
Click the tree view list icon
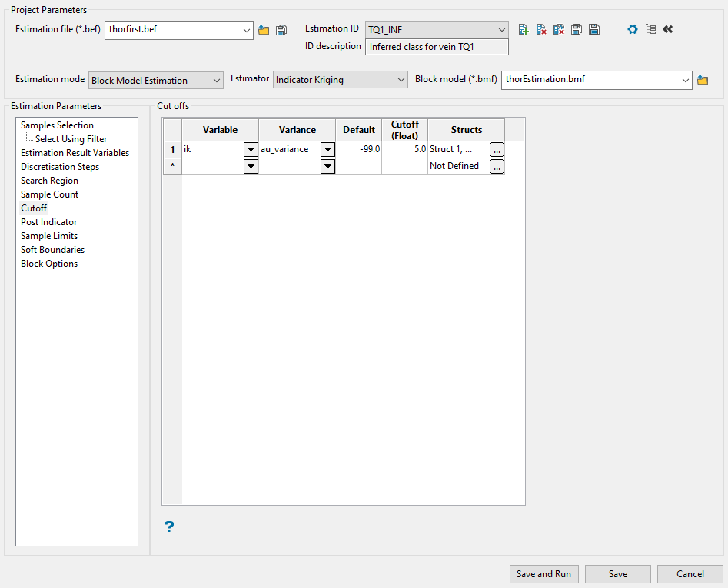tap(650, 29)
